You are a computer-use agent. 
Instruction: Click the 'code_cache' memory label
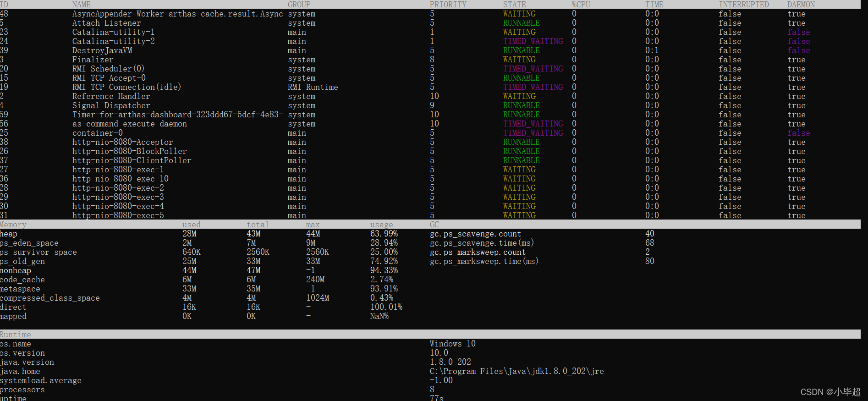coord(22,280)
